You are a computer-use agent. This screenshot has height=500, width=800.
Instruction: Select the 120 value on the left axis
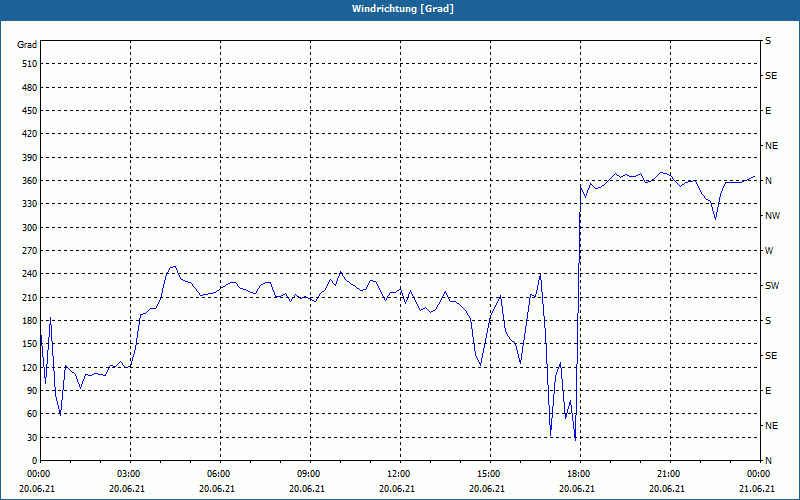point(30,367)
